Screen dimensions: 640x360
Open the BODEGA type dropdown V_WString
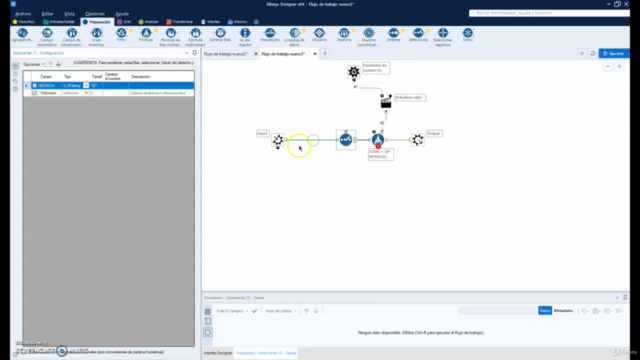point(86,86)
